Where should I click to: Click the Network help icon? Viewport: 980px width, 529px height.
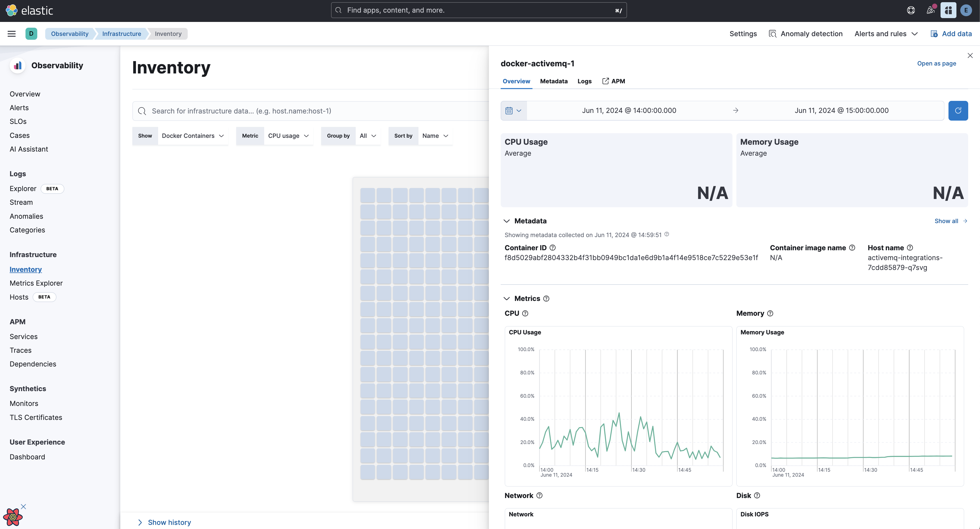point(539,496)
